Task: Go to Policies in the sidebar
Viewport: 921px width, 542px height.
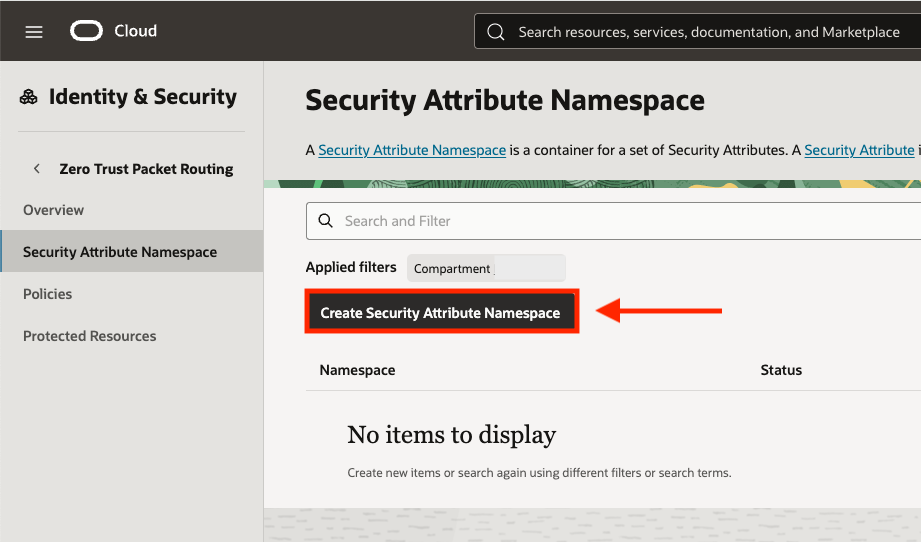Action: click(x=48, y=294)
